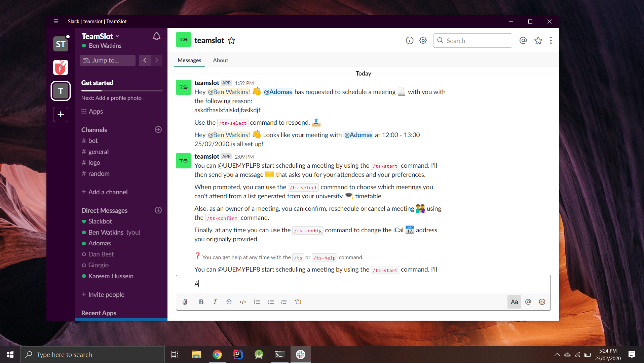644x363 pixels.
Task: Open the Channels section header
Action: [94, 130]
